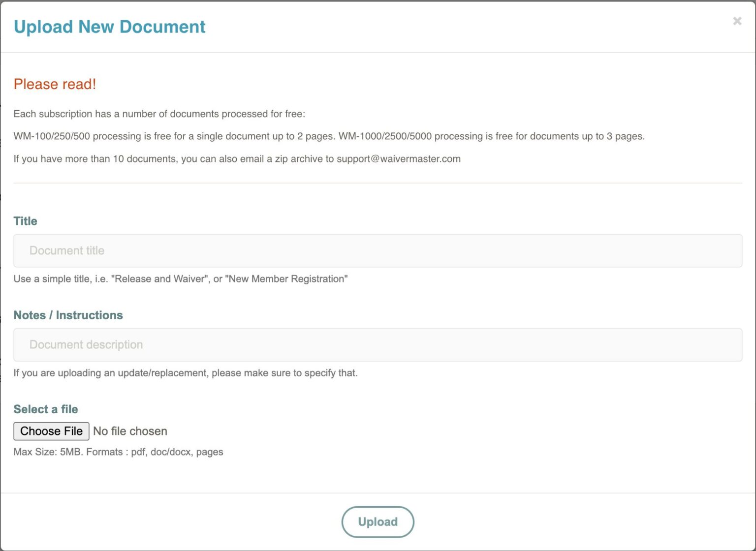Click the 'No file chosen' label
Screen dimensions: 756x551
coord(129,431)
